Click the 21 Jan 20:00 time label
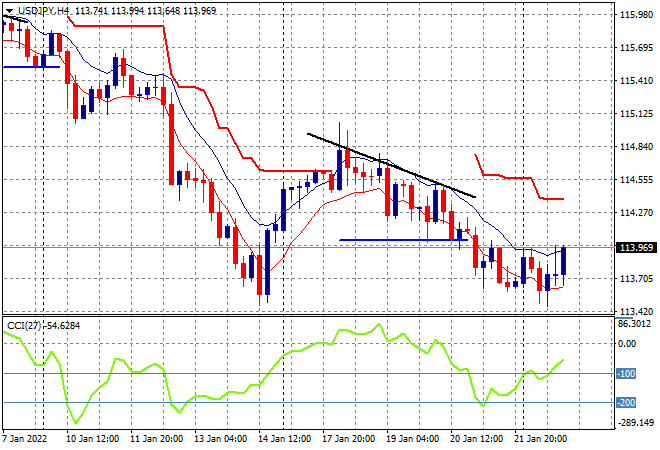 click(x=540, y=439)
